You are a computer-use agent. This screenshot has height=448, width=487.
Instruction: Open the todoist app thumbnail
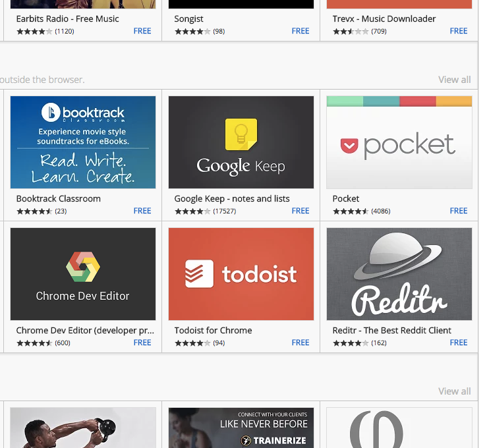point(241,274)
